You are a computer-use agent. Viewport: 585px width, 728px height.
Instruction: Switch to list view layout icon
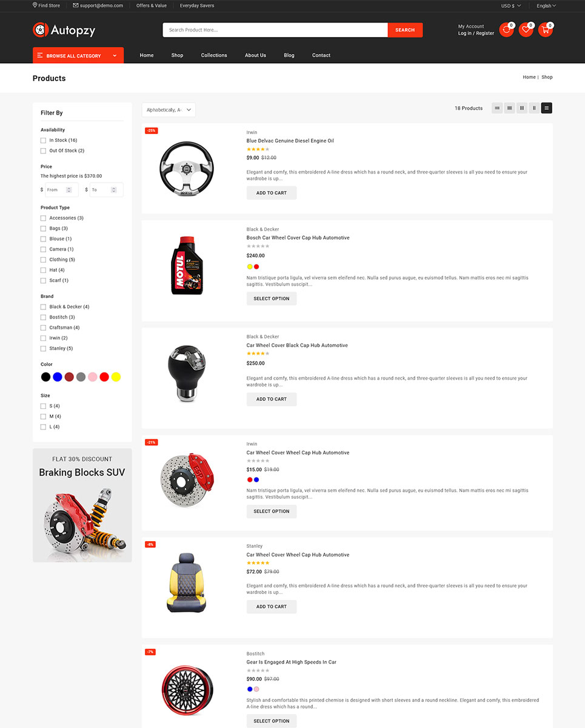[547, 108]
